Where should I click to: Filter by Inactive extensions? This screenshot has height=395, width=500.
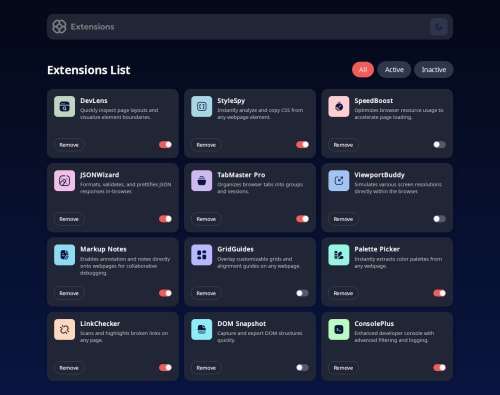tap(434, 70)
